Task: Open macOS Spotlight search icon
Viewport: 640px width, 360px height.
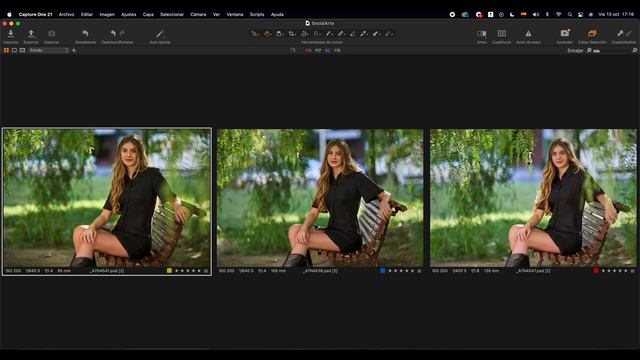Action: 569,14
